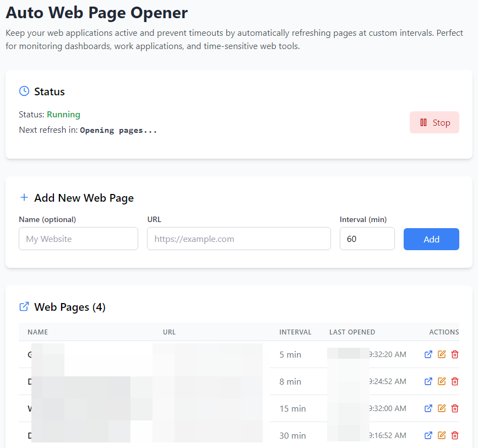Click the LAST OPENED column header
478x448 pixels.
[352, 332]
